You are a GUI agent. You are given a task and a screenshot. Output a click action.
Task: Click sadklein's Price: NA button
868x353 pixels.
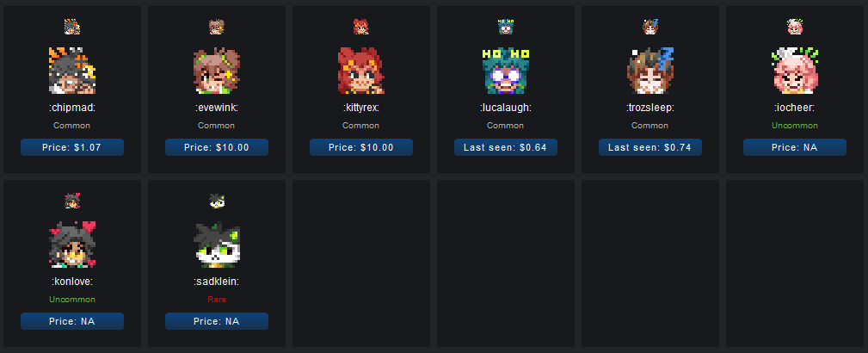coord(217,321)
